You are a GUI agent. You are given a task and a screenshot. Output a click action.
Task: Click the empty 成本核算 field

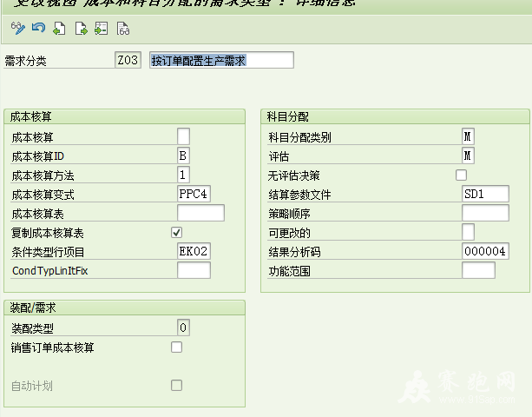pos(183,136)
